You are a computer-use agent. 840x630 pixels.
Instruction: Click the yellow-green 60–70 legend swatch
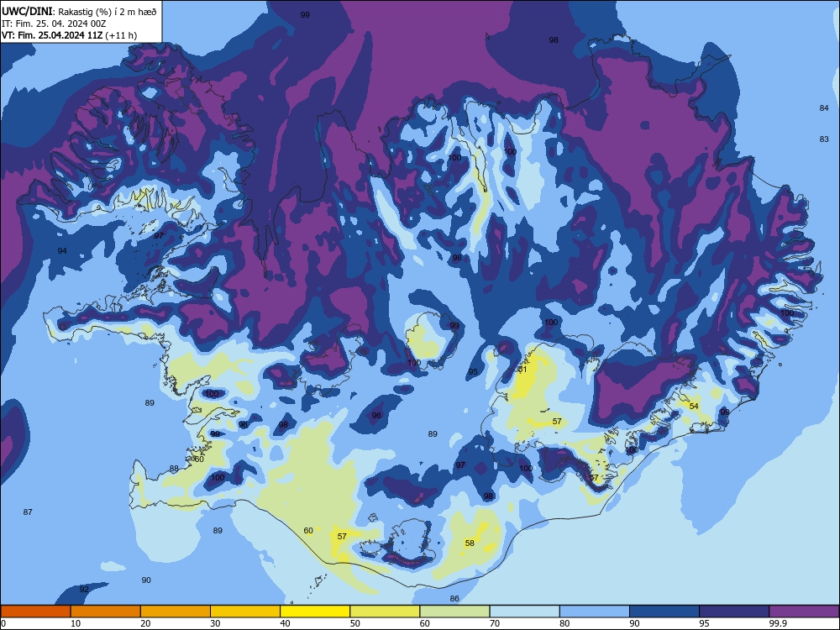tap(454, 612)
